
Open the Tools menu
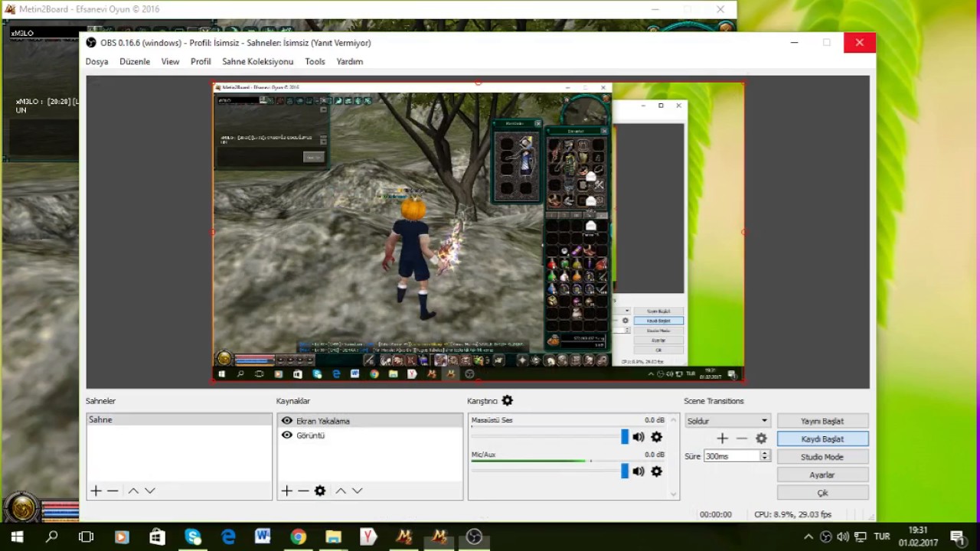click(x=315, y=61)
